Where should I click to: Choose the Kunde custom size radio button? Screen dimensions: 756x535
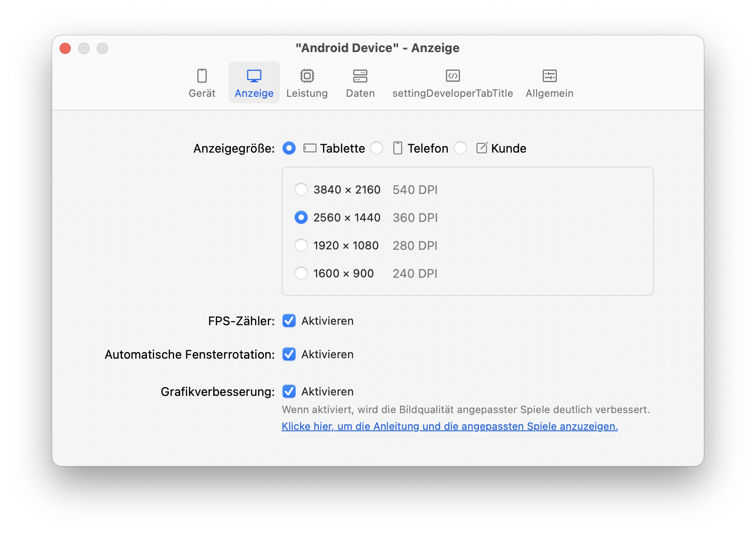point(460,148)
